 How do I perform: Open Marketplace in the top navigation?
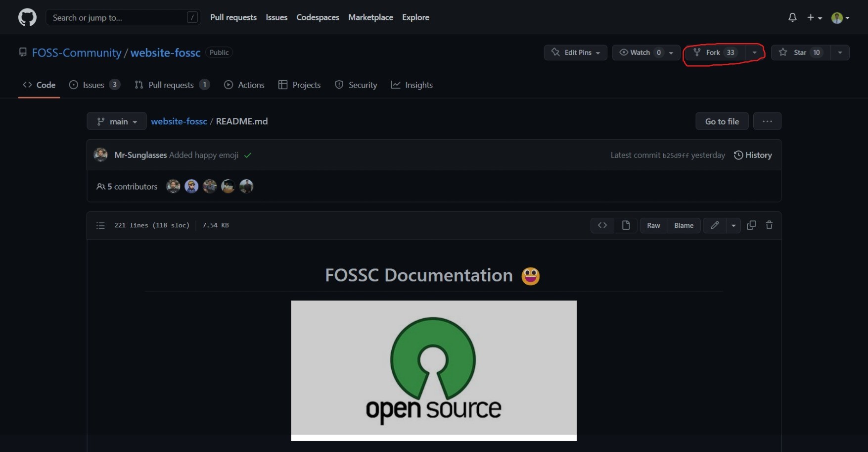click(370, 17)
